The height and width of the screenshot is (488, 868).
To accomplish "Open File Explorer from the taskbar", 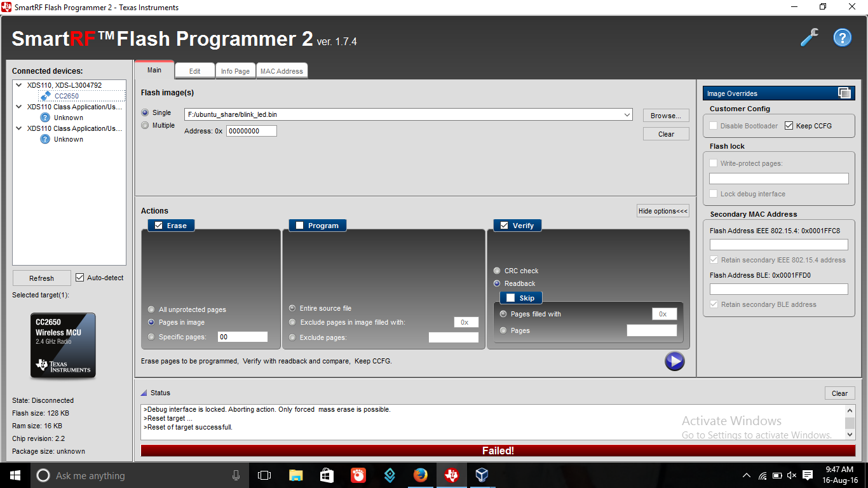I will 296,475.
